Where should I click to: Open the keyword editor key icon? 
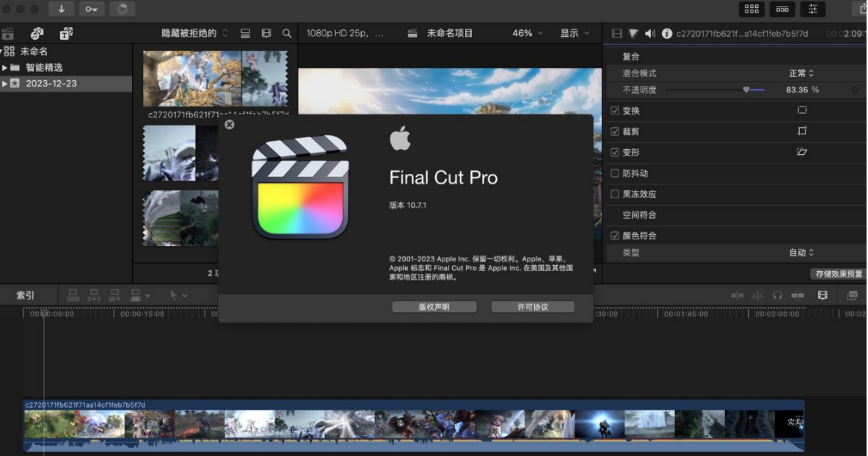(x=92, y=9)
